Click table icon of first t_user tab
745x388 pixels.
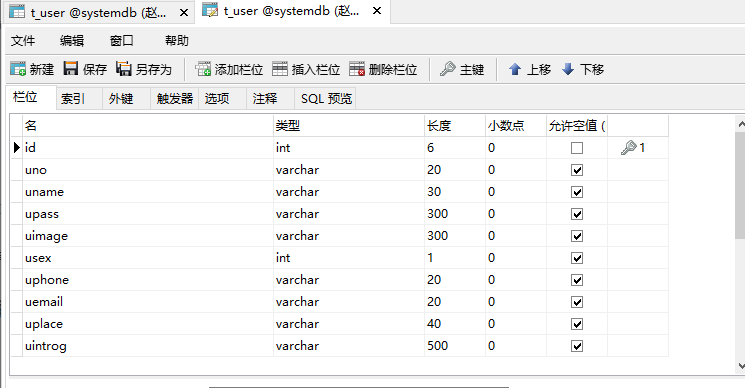tap(17, 12)
